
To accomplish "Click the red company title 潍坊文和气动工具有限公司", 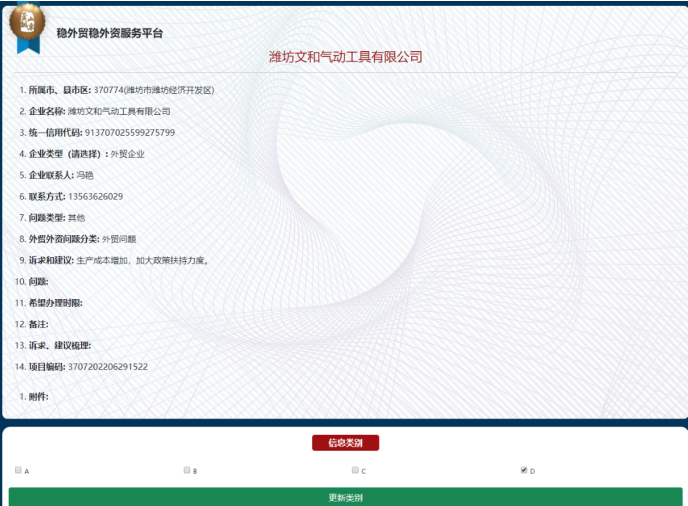I will (x=345, y=57).
